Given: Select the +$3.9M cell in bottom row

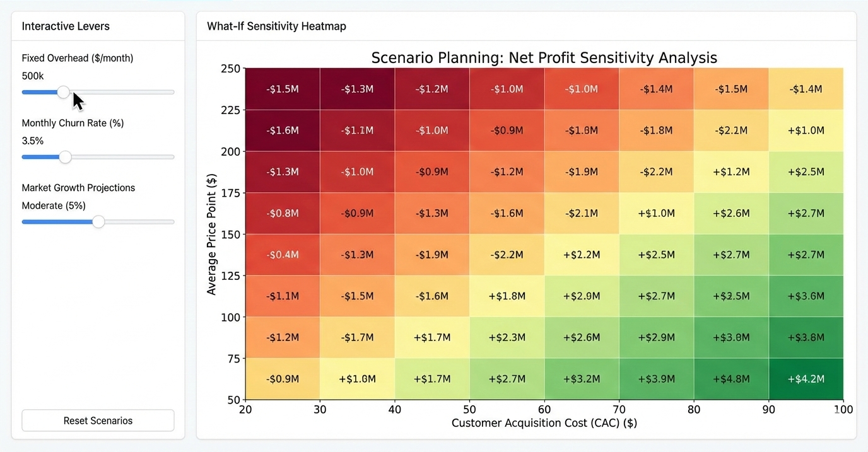Looking at the screenshot, I should coord(656,379).
